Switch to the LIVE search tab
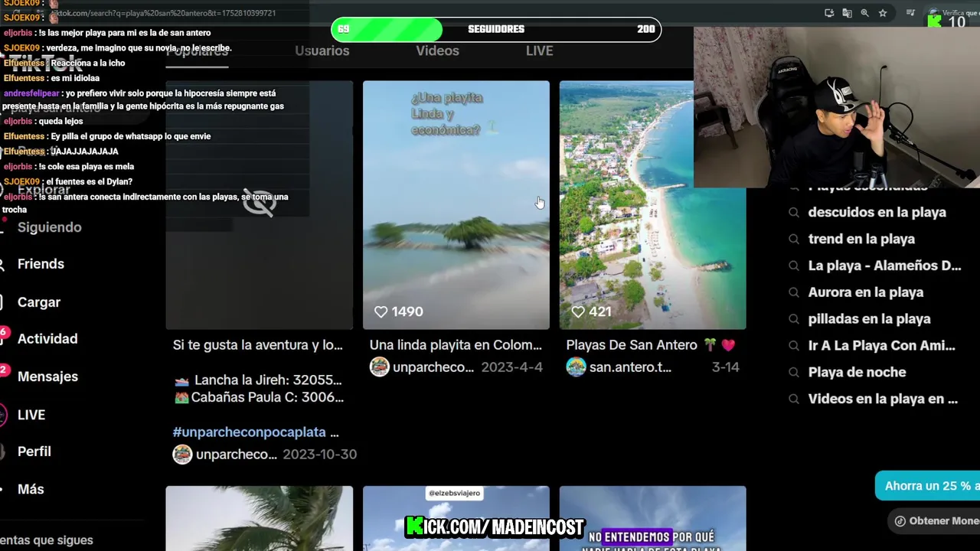980x551 pixels. tap(539, 51)
